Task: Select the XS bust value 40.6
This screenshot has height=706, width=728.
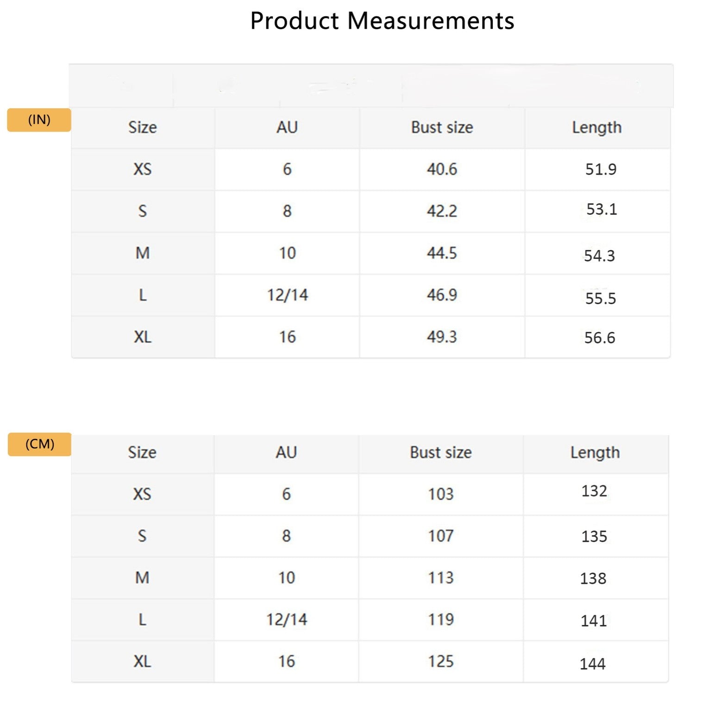Action: [x=442, y=169]
